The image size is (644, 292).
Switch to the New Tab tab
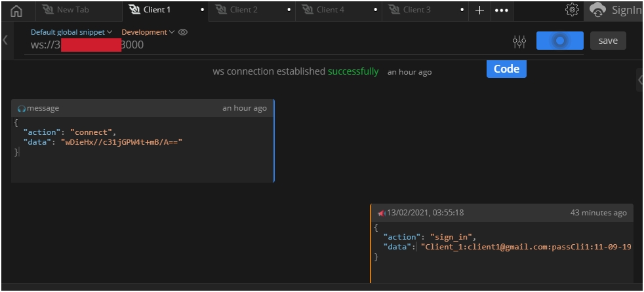tap(79, 10)
